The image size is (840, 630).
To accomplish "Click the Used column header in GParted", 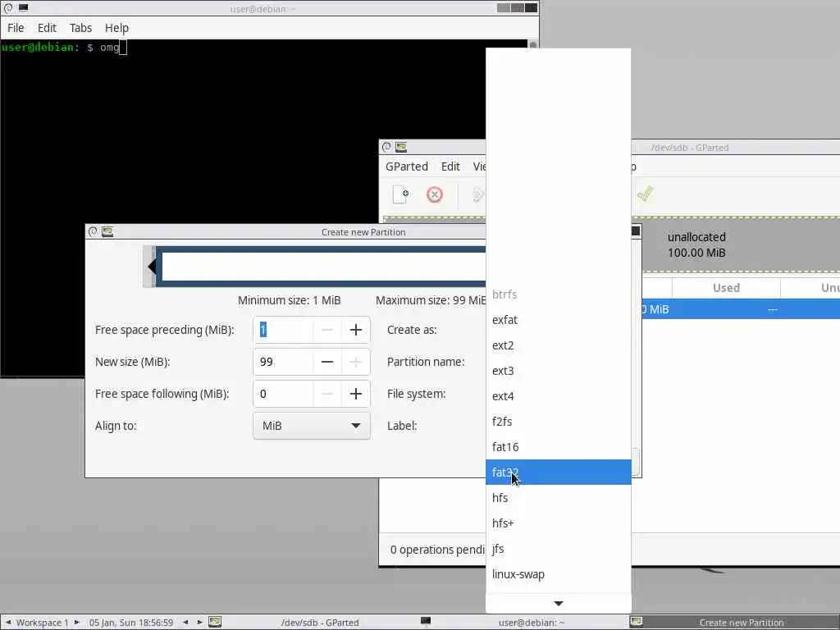I will [x=726, y=288].
